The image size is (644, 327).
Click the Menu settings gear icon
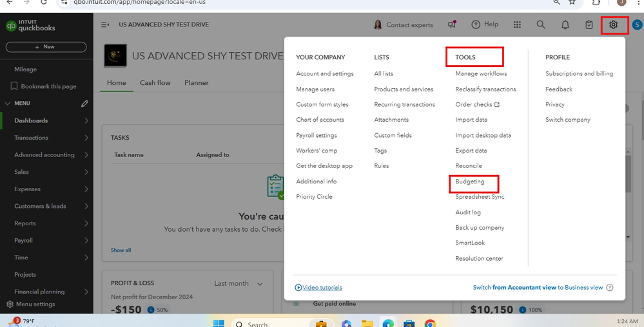(10, 304)
